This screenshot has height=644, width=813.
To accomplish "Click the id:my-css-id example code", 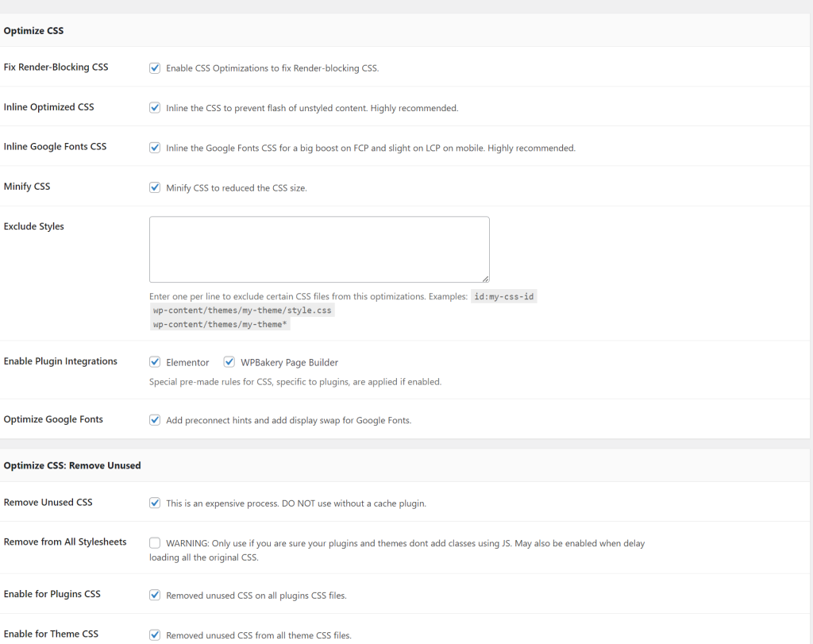I will pos(505,296).
